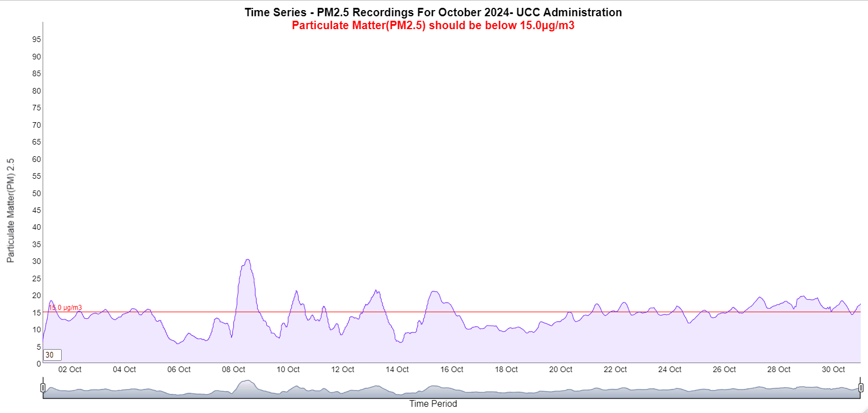
Task: Select the 30 Oct x-axis date label
Action: [x=833, y=369]
